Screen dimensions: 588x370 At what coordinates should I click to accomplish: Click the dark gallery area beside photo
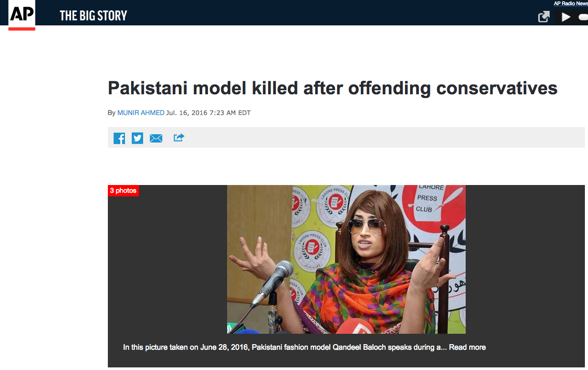[x=167, y=262]
